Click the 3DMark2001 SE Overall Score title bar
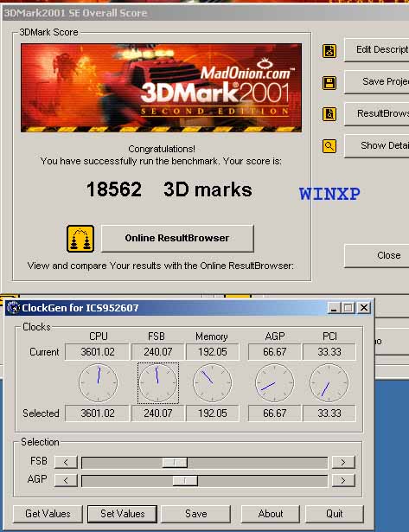The width and height of the screenshot is (409, 532). click(x=206, y=13)
